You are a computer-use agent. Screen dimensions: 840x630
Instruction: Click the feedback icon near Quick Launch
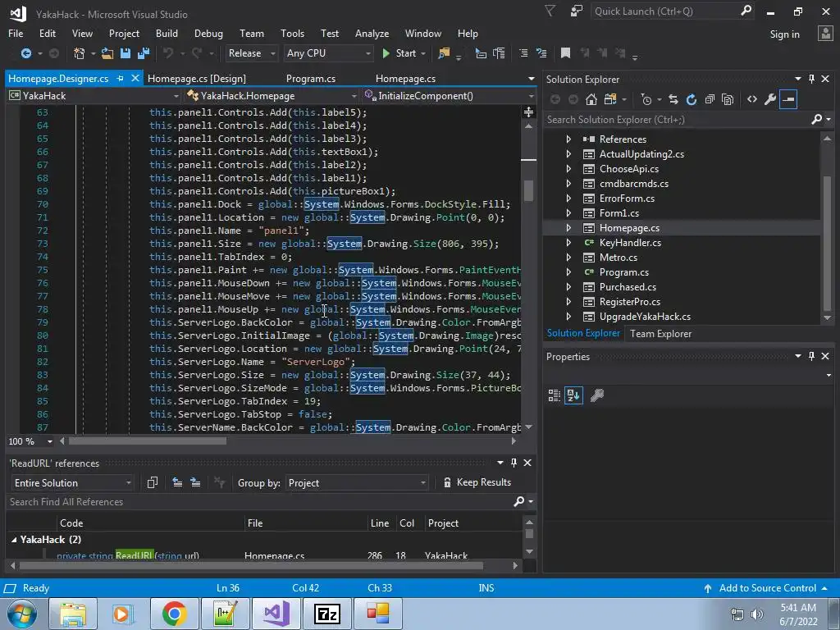click(x=577, y=11)
